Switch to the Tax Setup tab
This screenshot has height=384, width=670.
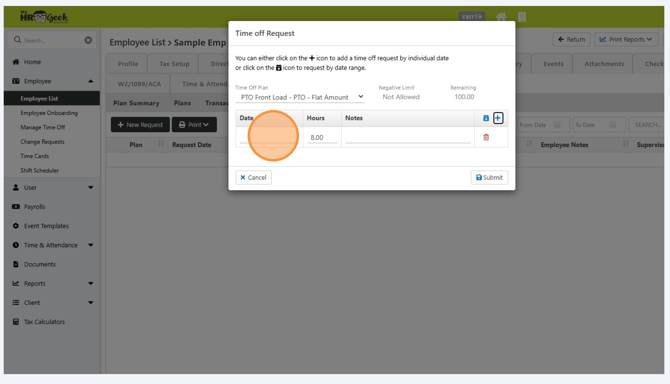point(174,64)
